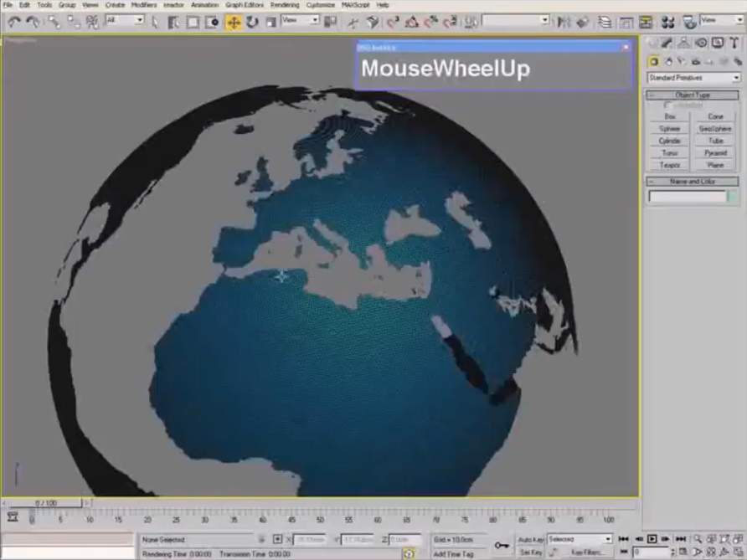747x560 pixels.
Task: Click the Undo arrow icon
Action: [x=13, y=22]
